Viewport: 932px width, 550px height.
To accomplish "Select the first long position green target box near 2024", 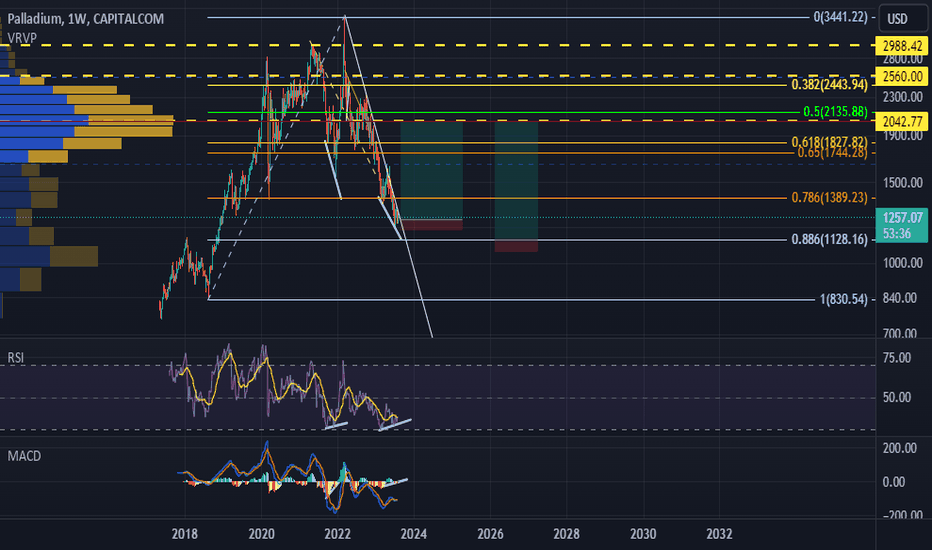I will [x=432, y=170].
